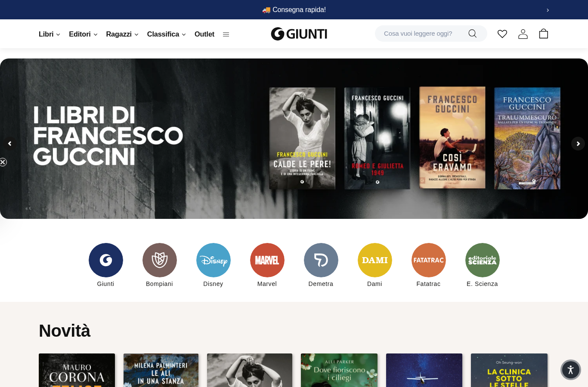Image resolution: width=588 pixels, height=387 pixels.
Task: Open the accessibility widget button
Action: (571, 370)
